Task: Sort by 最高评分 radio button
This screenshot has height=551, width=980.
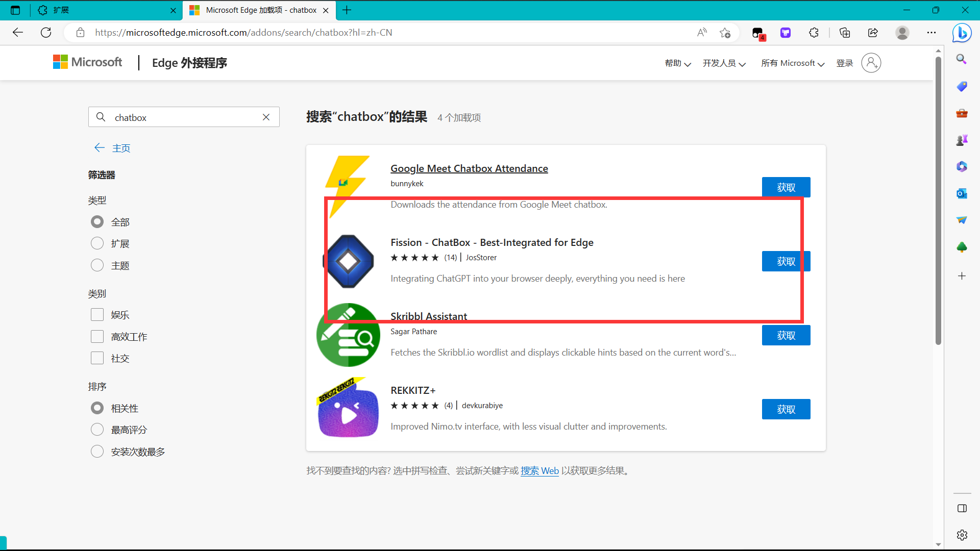Action: point(97,430)
